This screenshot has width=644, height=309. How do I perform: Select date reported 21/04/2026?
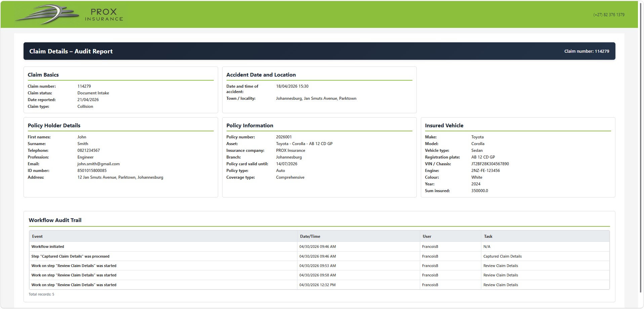[88, 100]
